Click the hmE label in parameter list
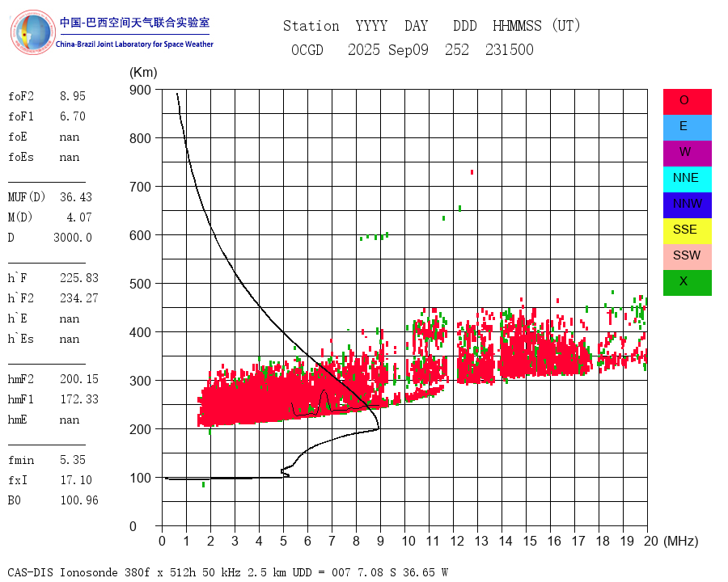 pos(17,420)
